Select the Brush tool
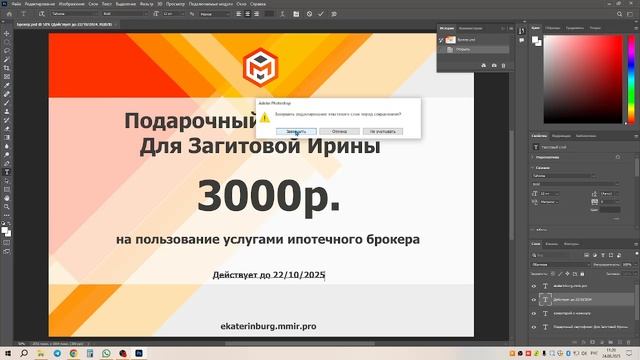This screenshot has width=640, height=360. [7, 102]
